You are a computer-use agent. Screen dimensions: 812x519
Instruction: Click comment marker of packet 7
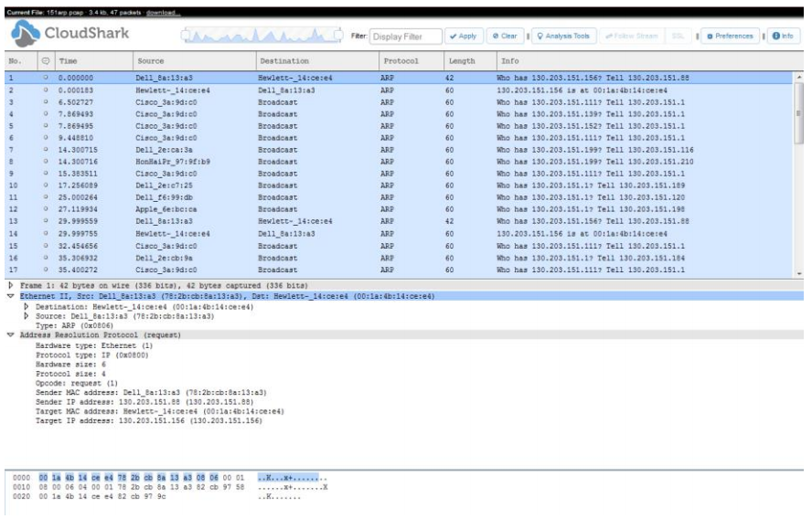point(46,150)
